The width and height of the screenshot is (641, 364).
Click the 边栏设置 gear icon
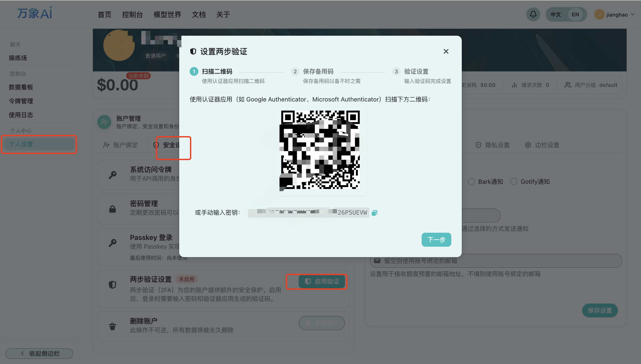point(528,145)
